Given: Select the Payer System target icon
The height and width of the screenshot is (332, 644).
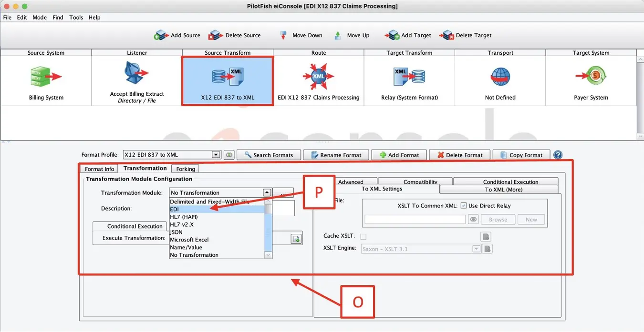Looking at the screenshot, I should 591,76.
